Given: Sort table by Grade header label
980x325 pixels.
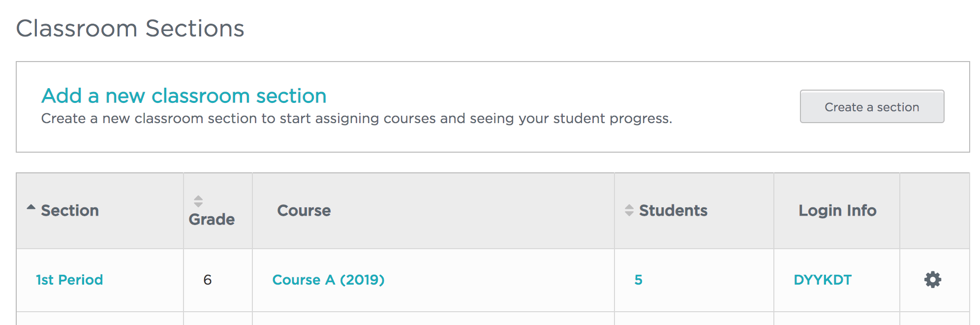Looking at the screenshot, I should click(x=212, y=219).
